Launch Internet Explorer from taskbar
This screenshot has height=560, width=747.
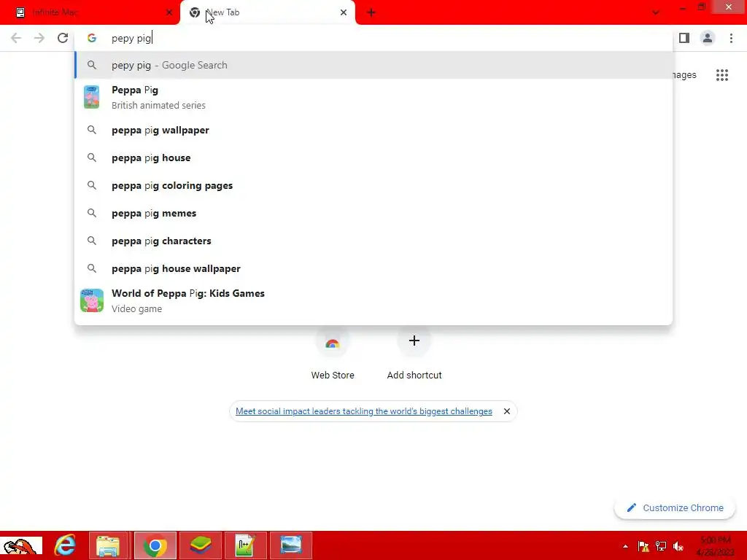(x=65, y=545)
